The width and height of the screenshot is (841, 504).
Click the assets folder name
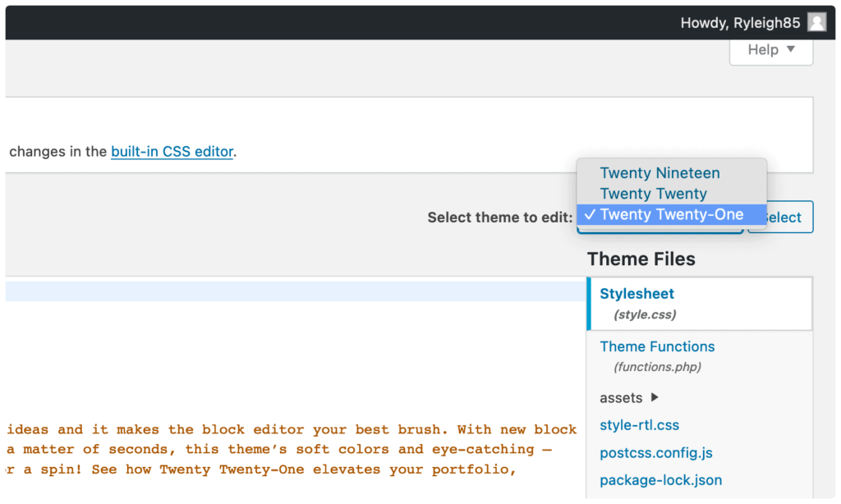coord(621,398)
